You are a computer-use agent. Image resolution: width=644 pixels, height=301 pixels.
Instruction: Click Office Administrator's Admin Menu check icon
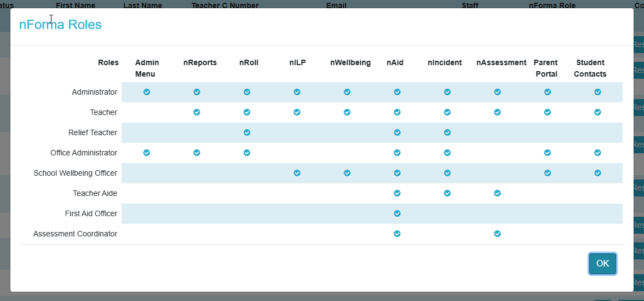point(147,153)
